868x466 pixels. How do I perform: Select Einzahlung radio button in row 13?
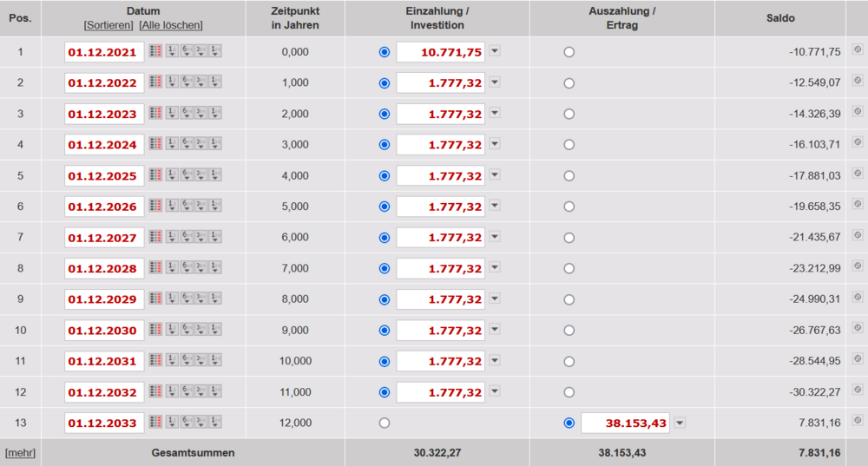385,423
